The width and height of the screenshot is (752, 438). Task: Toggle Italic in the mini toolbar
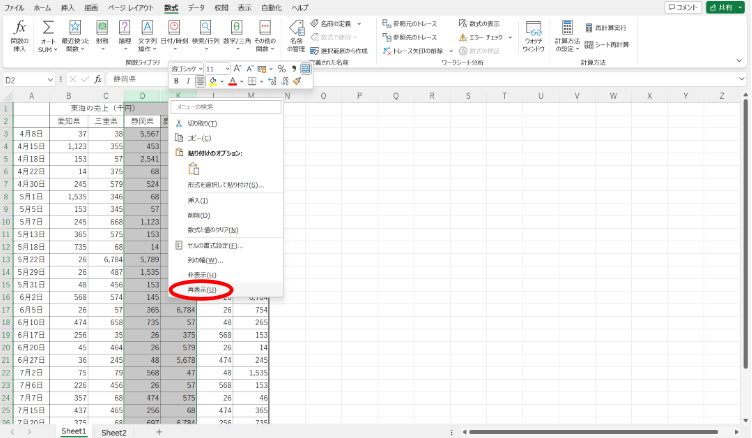188,81
